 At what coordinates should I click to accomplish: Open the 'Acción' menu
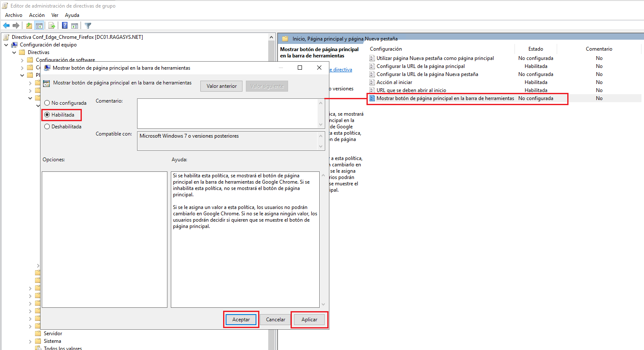point(37,15)
